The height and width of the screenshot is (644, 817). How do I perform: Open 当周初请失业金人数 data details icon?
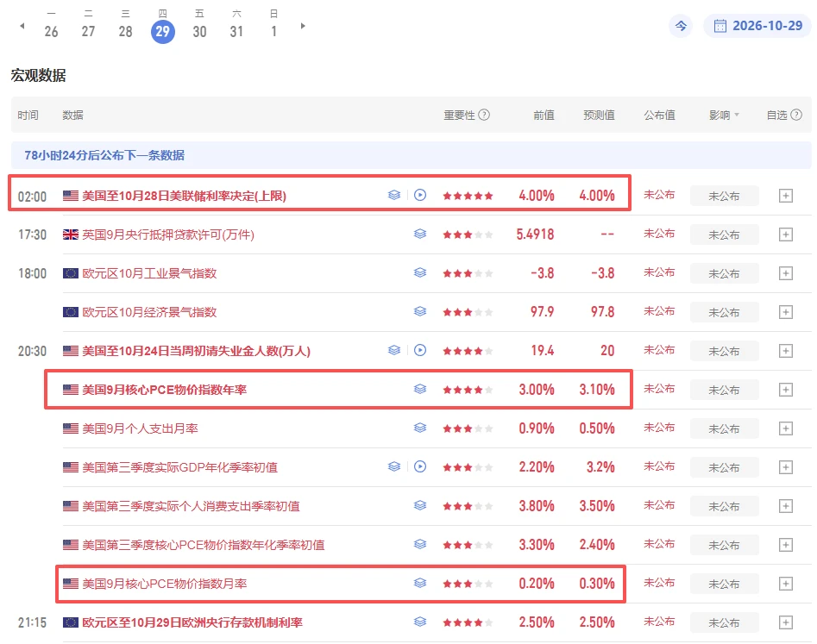pos(394,350)
